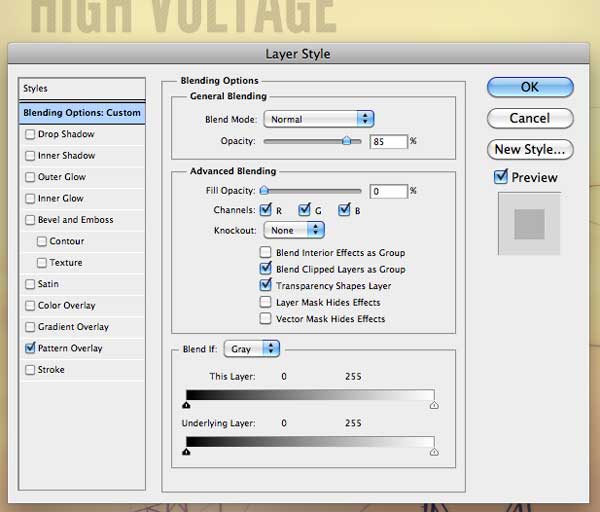Click the style preview thumbnail
This screenshot has height=512, width=600.
(529, 224)
